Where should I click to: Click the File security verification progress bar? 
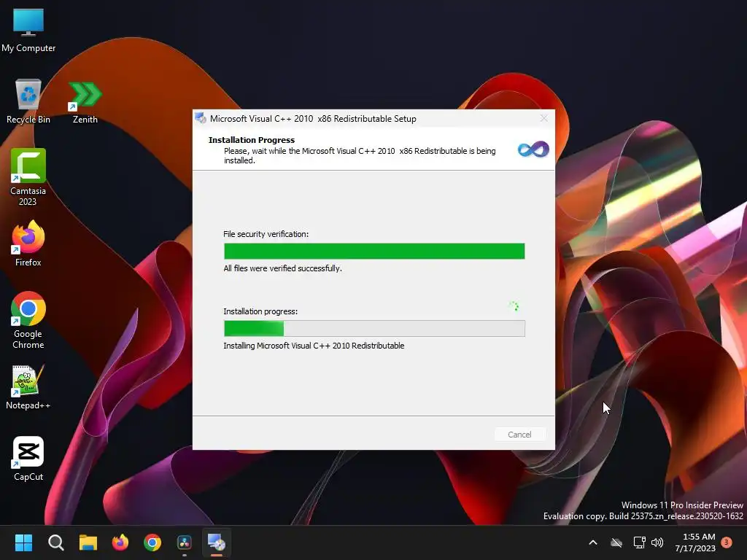coord(374,251)
